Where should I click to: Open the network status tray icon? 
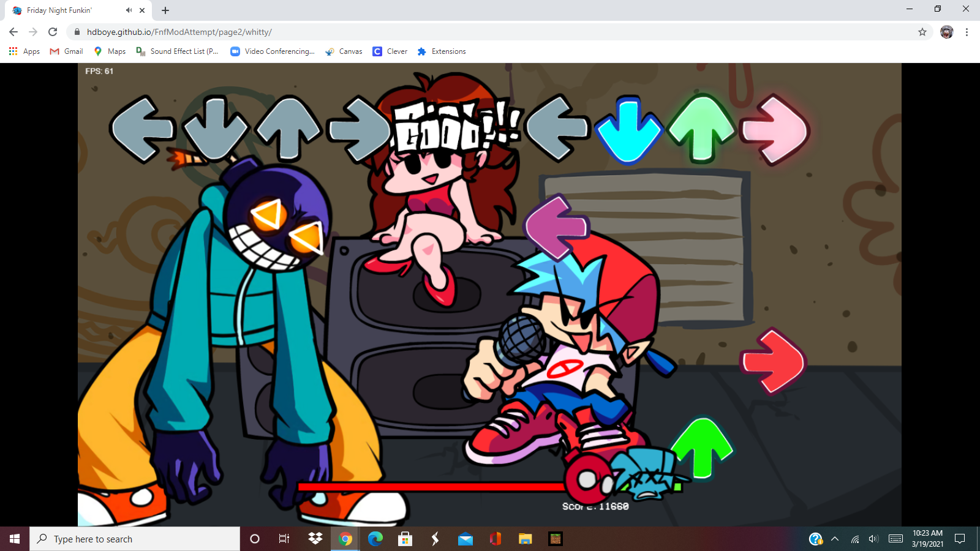854,539
